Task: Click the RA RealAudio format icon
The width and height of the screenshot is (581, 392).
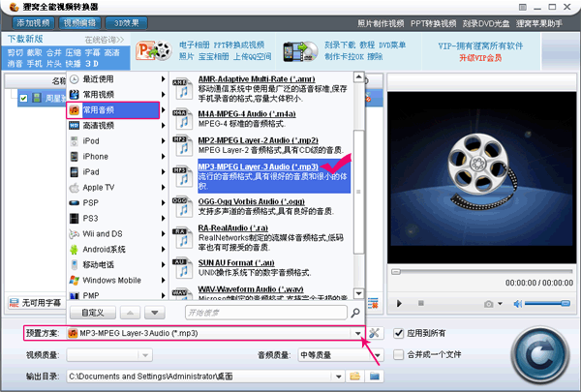Action: 182,237
